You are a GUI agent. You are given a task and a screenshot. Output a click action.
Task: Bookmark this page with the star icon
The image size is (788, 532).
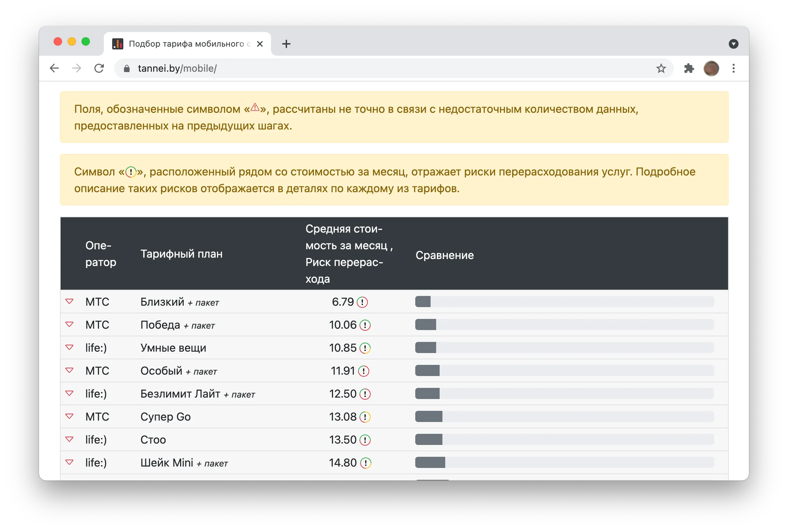pos(661,68)
